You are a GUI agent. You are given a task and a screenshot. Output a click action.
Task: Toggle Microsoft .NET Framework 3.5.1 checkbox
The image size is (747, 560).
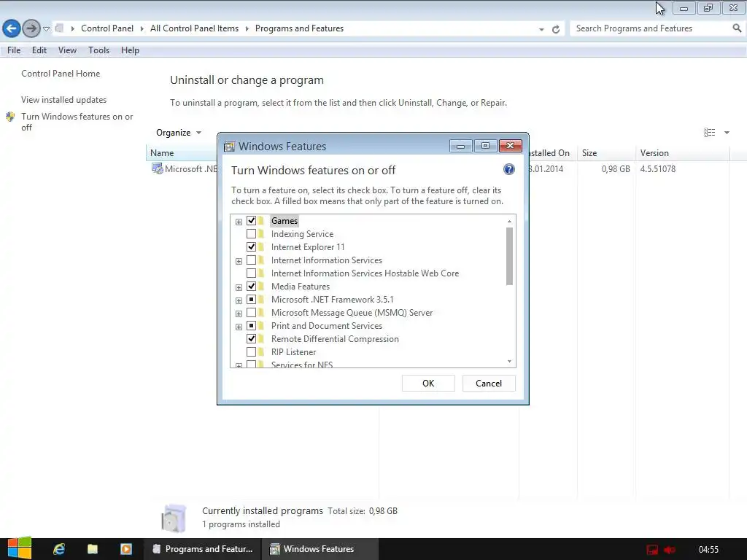[x=251, y=299]
